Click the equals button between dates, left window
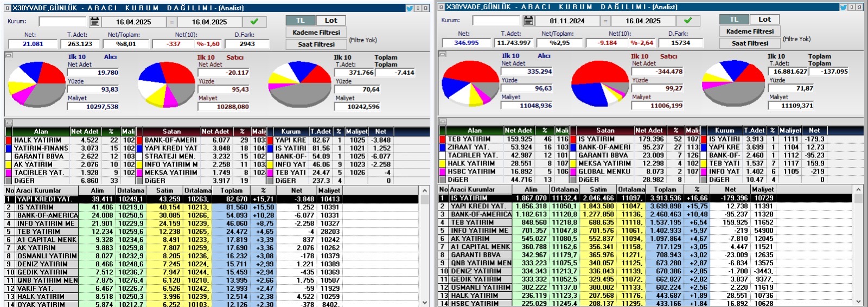 coord(171,22)
